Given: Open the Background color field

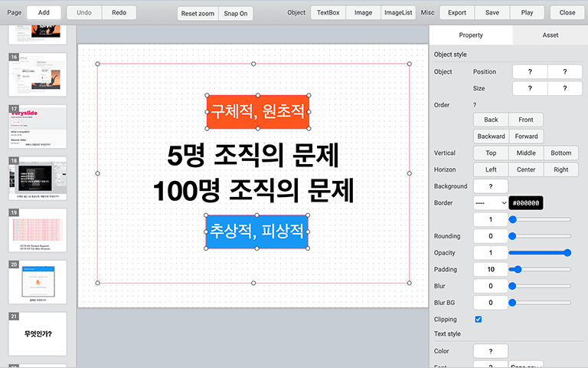Looking at the screenshot, I should point(491,186).
